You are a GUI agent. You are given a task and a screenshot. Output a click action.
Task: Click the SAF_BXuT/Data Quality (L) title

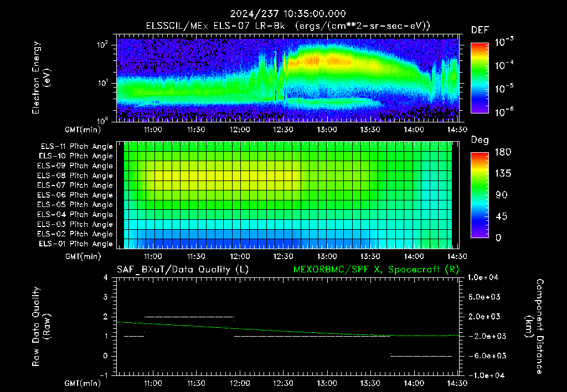[x=183, y=270]
